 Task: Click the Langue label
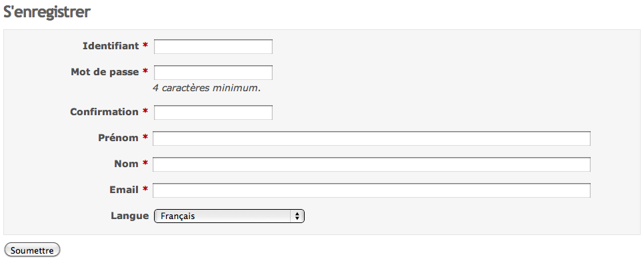pyautogui.click(x=130, y=216)
